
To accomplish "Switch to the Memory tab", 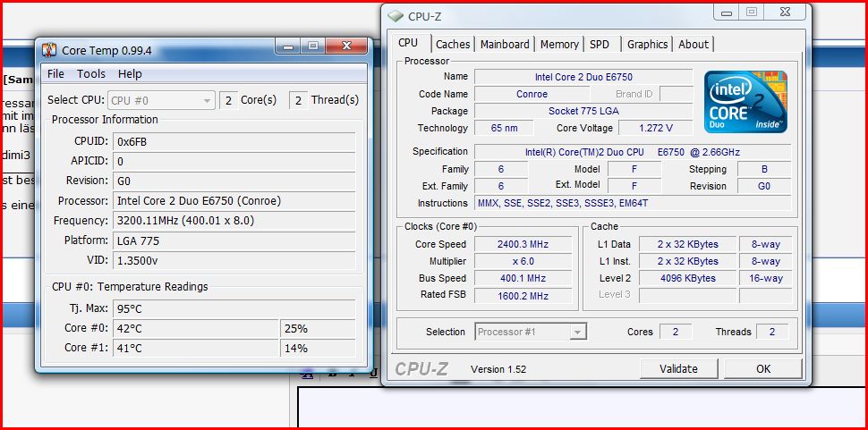I will pos(559,44).
